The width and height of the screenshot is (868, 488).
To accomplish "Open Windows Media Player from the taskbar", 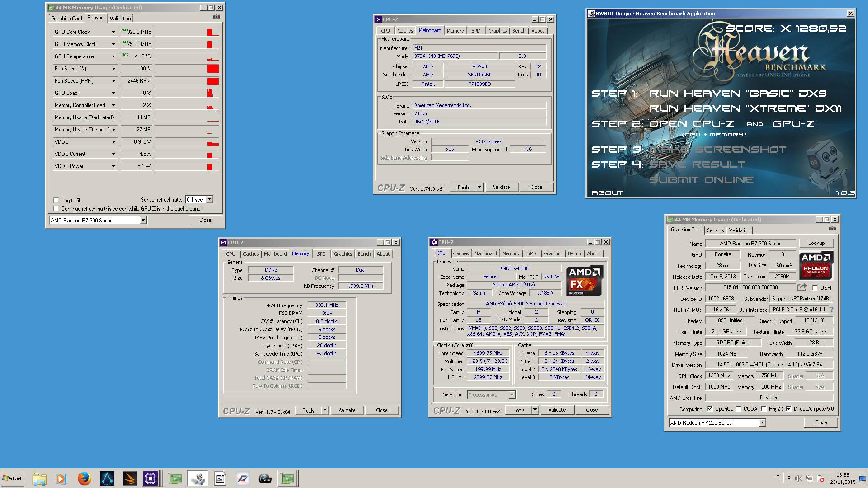I will [x=61, y=479].
